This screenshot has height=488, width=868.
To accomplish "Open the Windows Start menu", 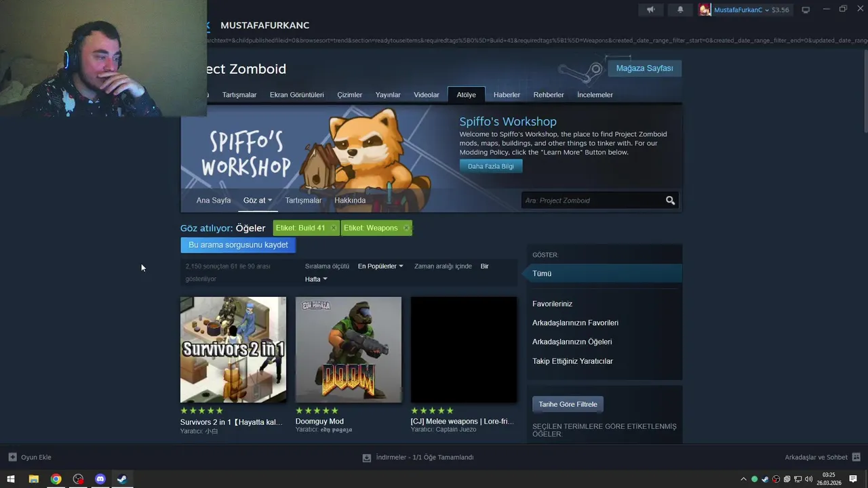I will pyautogui.click(x=11, y=479).
